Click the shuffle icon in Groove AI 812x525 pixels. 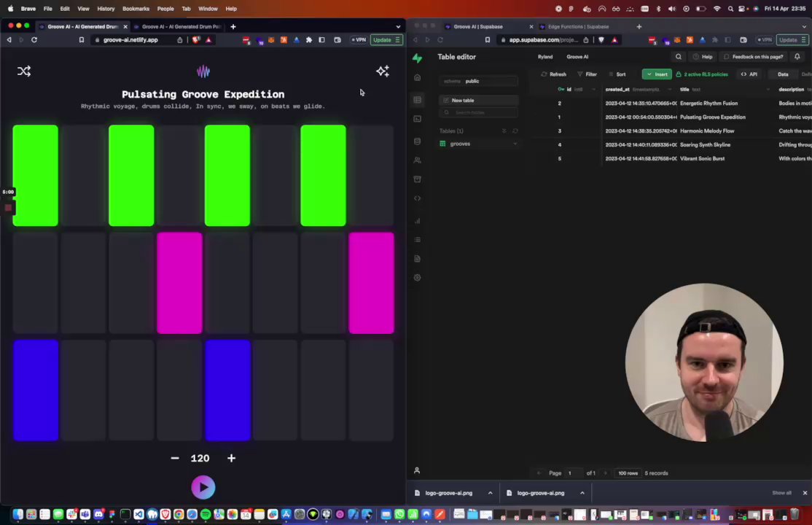pos(24,71)
